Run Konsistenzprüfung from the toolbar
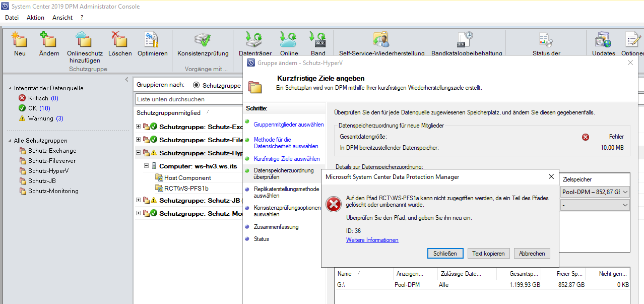Viewport: 644px width, 304px height. pos(203,40)
